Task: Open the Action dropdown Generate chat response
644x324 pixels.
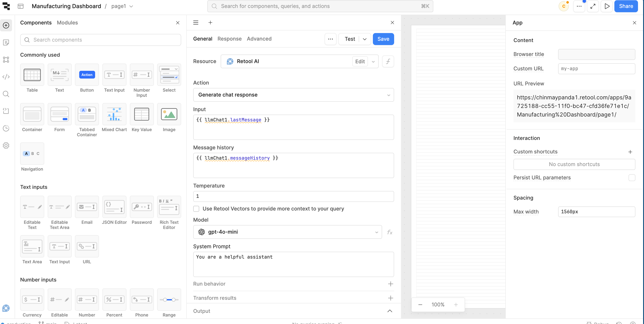Action: 293,95
